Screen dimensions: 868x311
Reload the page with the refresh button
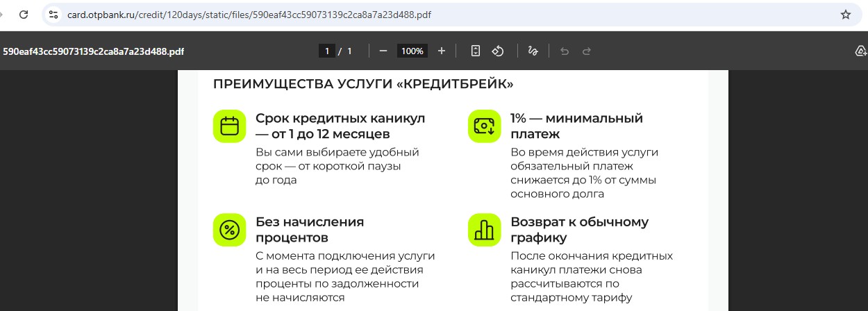click(x=24, y=15)
